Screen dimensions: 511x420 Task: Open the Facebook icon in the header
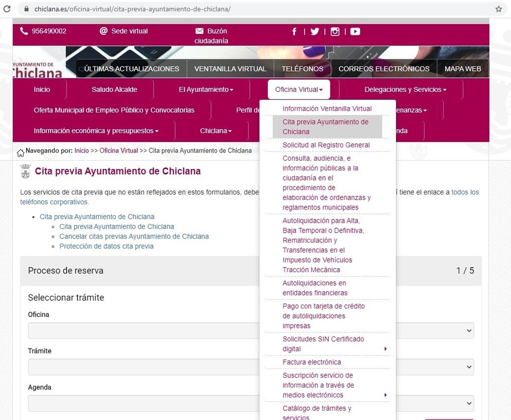pyautogui.click(x=294, y=31)
